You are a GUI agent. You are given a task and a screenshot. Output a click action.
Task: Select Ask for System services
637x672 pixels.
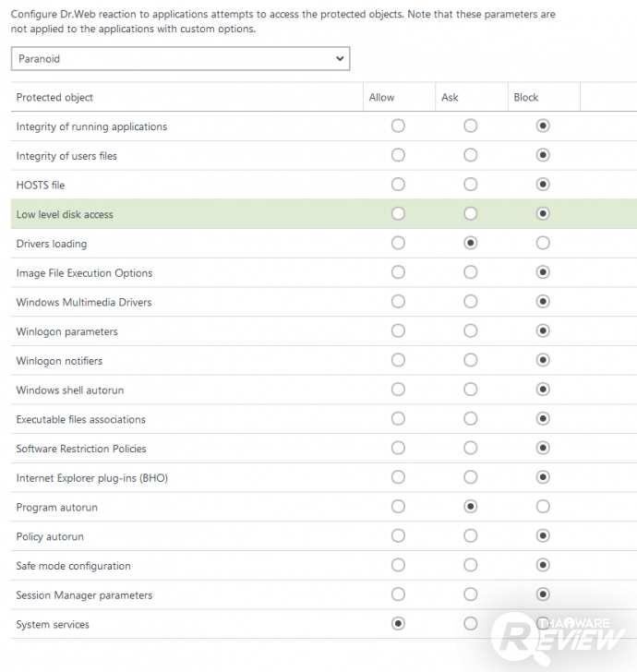tap(471, 624)
